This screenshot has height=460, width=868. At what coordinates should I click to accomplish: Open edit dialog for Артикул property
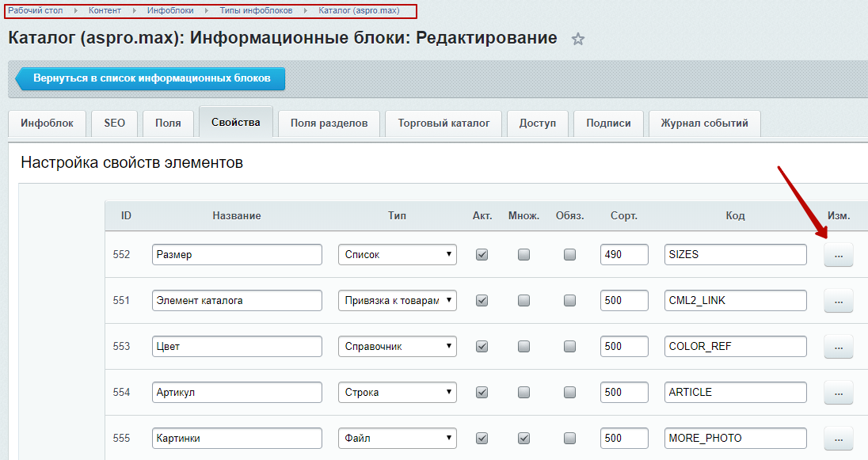coord(839,393)
